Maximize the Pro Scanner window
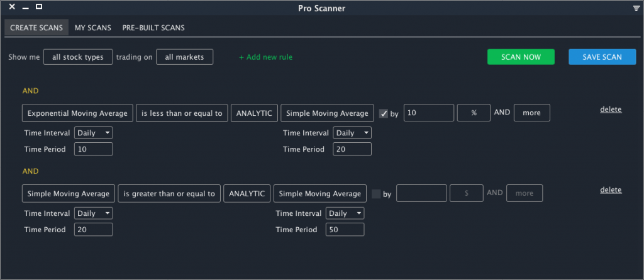The width and height of the screenshot is (644, 280). click(39, 6)
